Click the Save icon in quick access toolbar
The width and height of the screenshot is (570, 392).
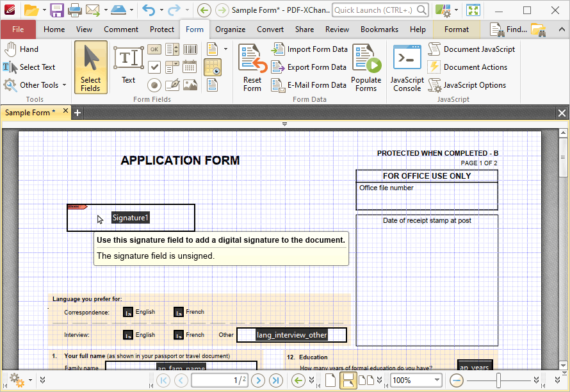click(57, 10)
